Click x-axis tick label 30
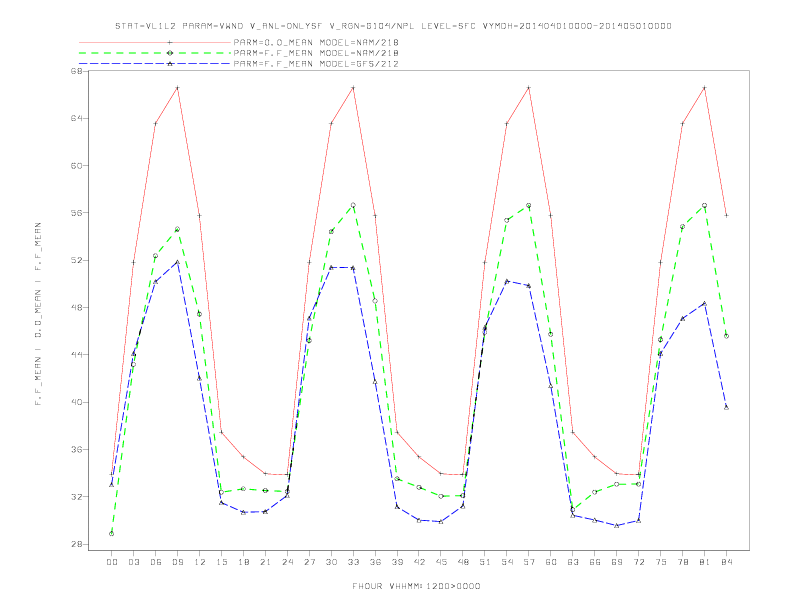 click(x=331, y=562)
